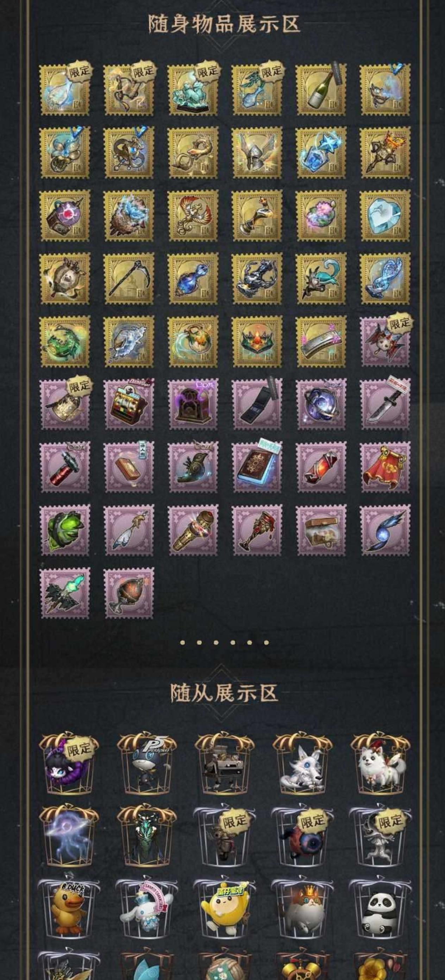Screen dimensions: 445x980
Task: Open the blue-edged spellbook accessory
Action: [257, 467]
